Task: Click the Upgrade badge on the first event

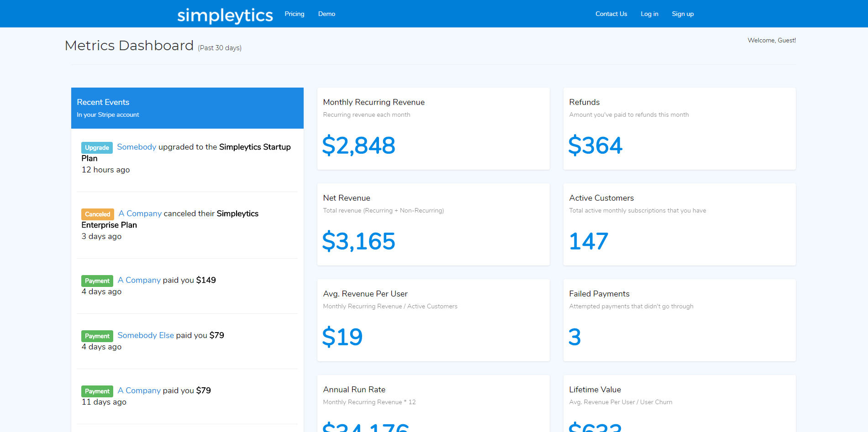Action: coord(97,147)
